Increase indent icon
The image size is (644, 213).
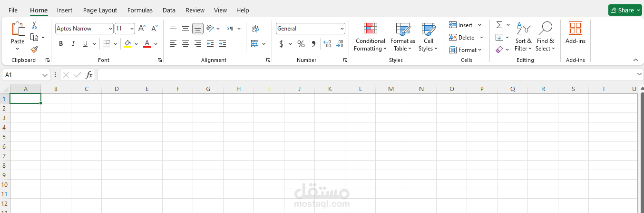coord(223,44)
